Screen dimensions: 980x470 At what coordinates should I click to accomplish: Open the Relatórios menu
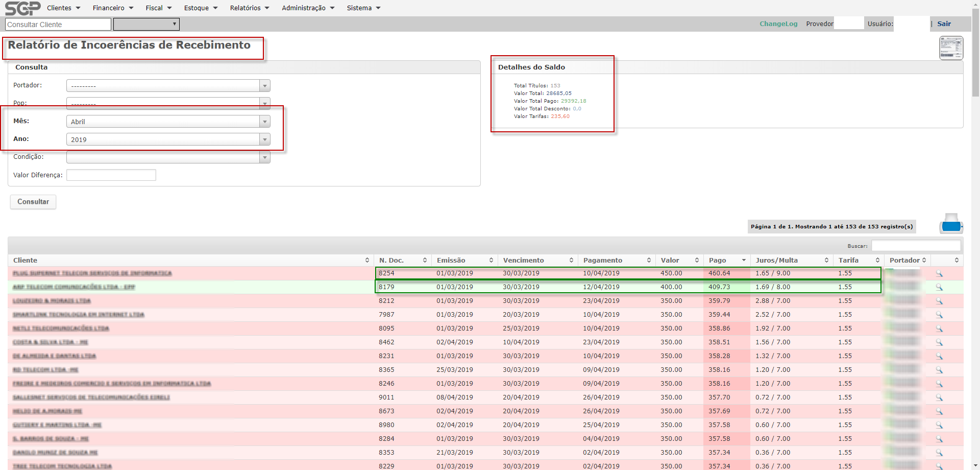(x=249, y=8)
